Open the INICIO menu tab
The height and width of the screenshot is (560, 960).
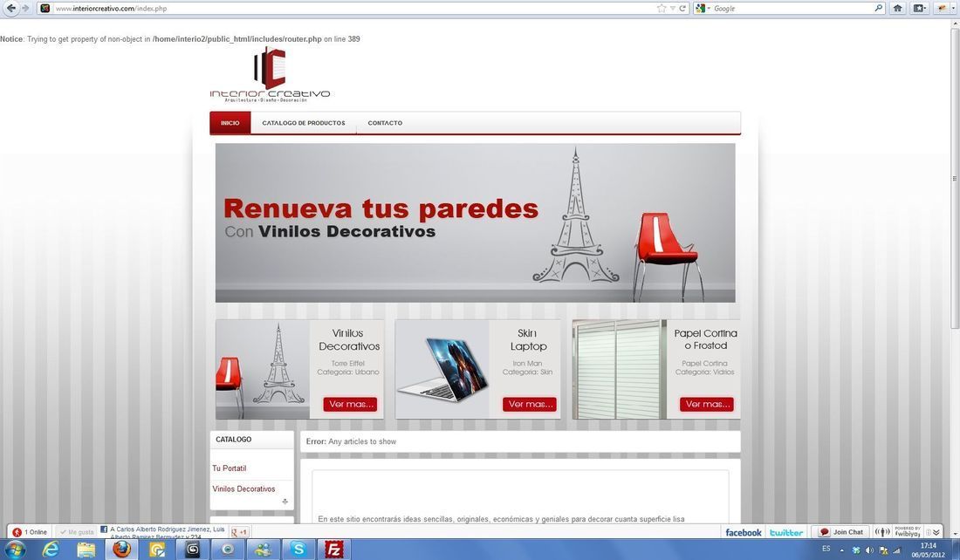[x=230, y=123]
